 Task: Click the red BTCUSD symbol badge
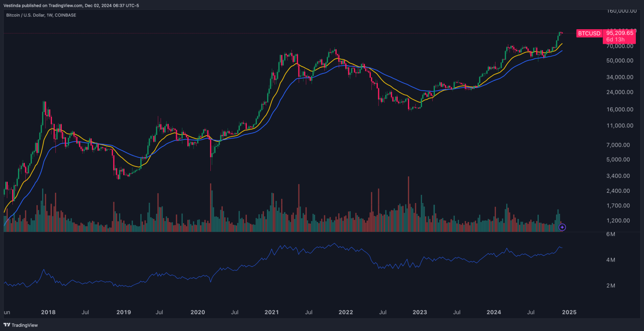589,33
